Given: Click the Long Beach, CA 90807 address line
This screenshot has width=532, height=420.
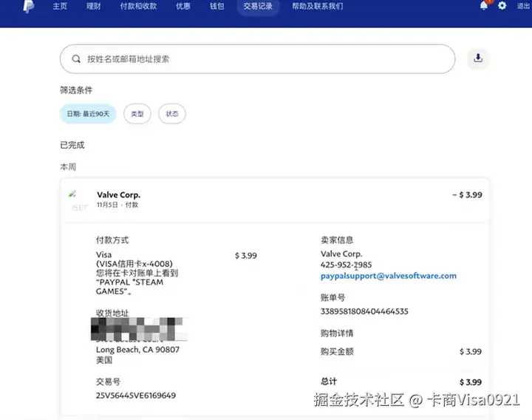Looking at the screenshot, I should 137,349.
